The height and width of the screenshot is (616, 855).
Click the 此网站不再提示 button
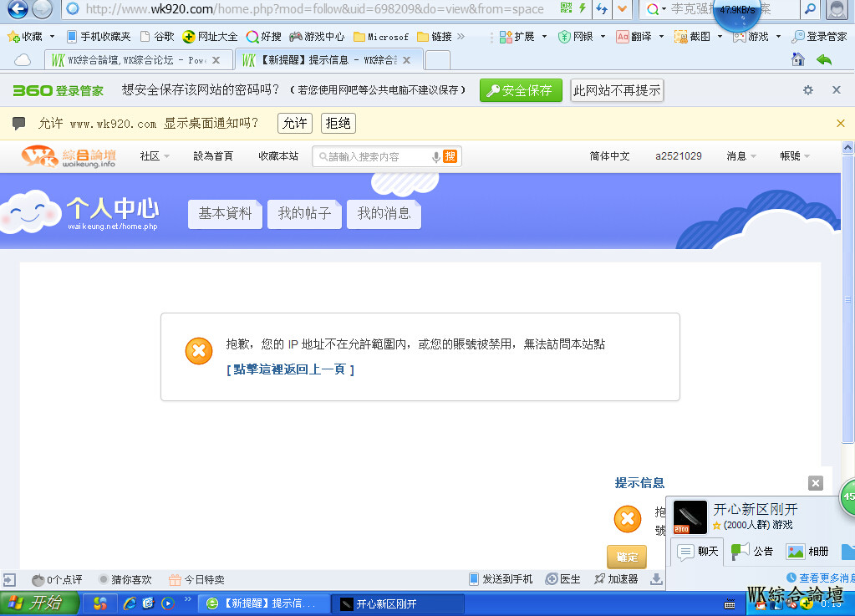[x=617, y=90]
